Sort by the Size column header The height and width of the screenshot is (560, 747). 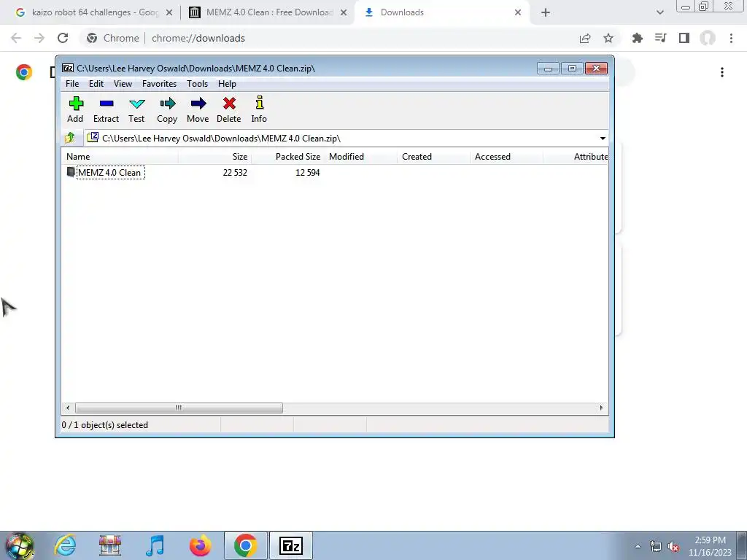pyautogui.click(x=215, y=157)
